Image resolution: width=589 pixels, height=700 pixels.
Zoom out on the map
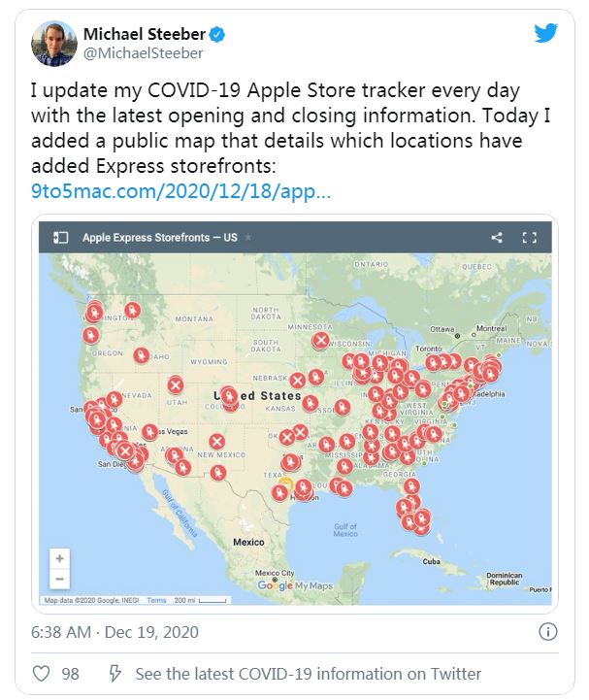point(60,579)
